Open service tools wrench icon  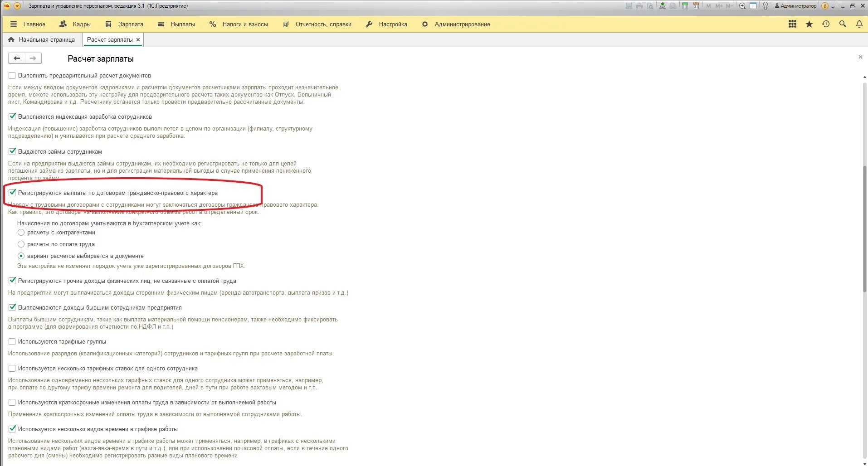[x=766, y=6]
